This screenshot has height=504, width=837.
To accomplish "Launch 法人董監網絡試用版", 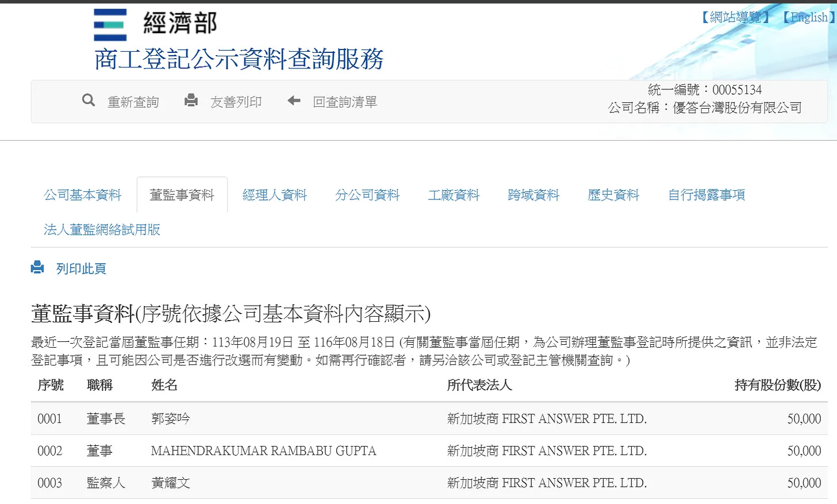I will pos(102,230).
